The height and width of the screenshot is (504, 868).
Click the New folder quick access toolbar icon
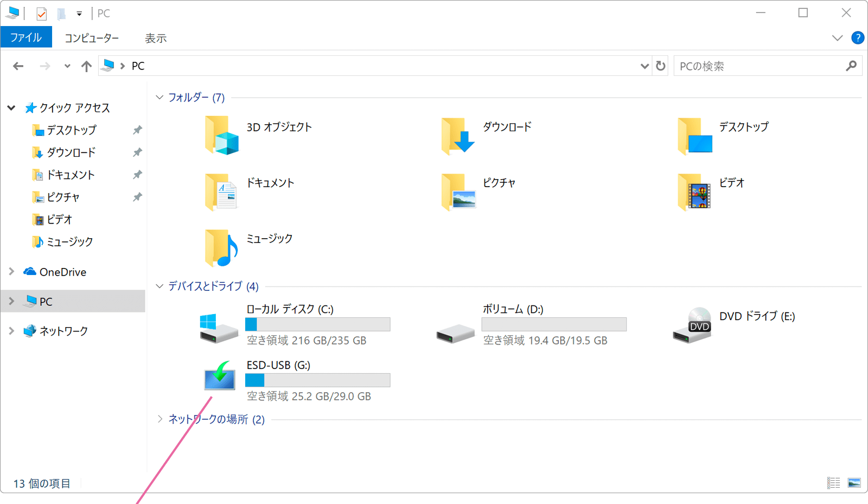[x=61, y=13]
